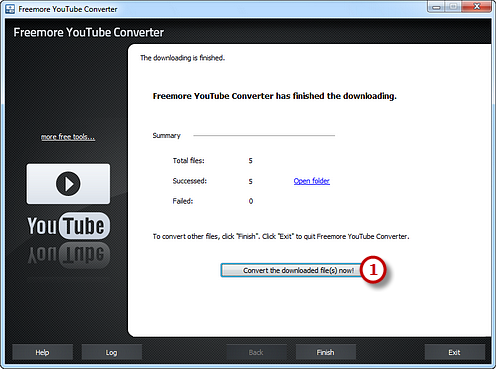Open folder link next to Successed
Image resolution: width=496 pixels, height=369 pixels.
pyautogui.click(x=312, y=181)
